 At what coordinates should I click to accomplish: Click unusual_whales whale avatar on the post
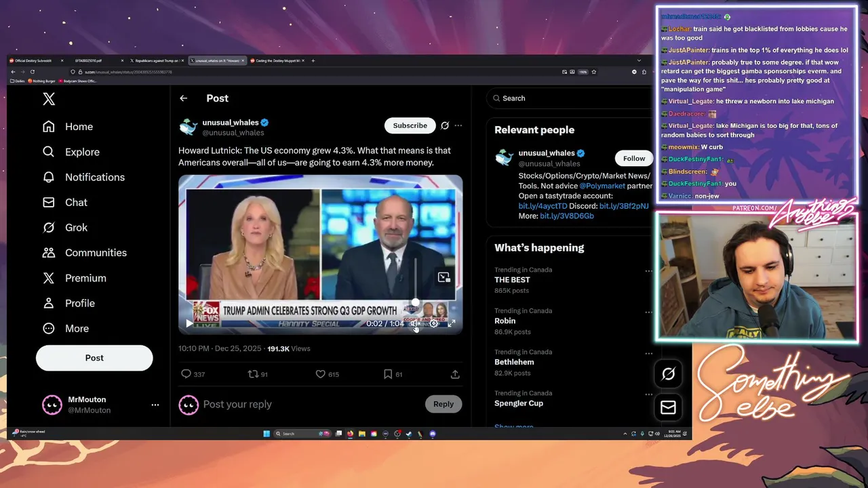coord(188,127)
